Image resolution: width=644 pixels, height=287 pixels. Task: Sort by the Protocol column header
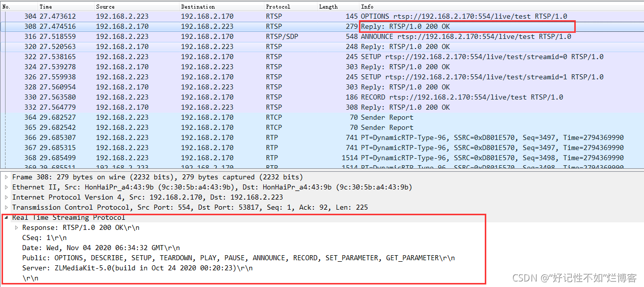coord(290,7)
